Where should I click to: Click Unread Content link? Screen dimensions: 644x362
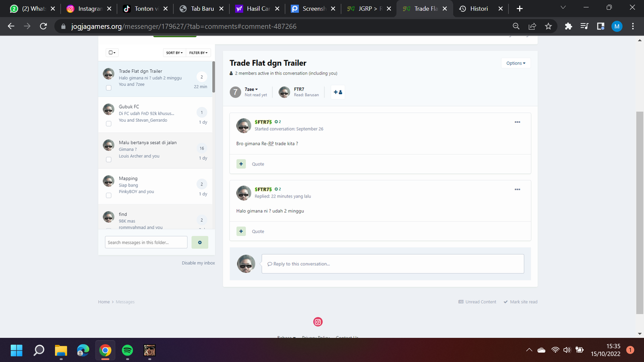tap(477, 302)
